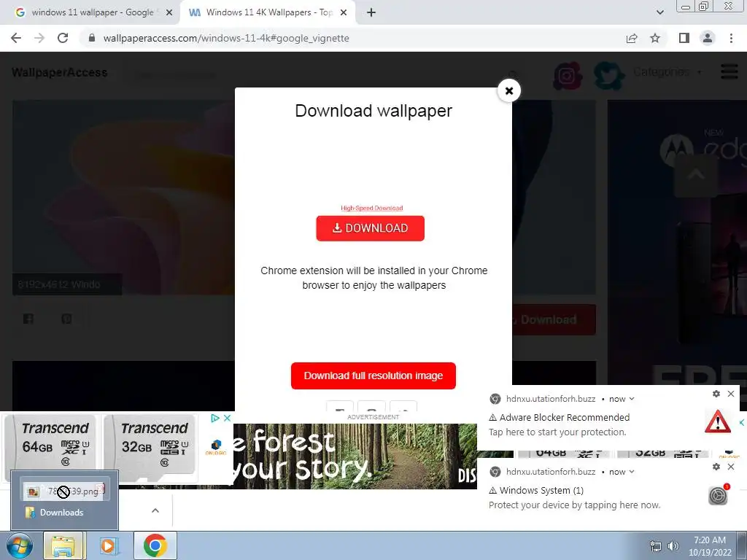Click the Pinterest share icon below wallpaper
Viewport: 747px width, 560px height.
pyautogui.click(x=66, y=319)
